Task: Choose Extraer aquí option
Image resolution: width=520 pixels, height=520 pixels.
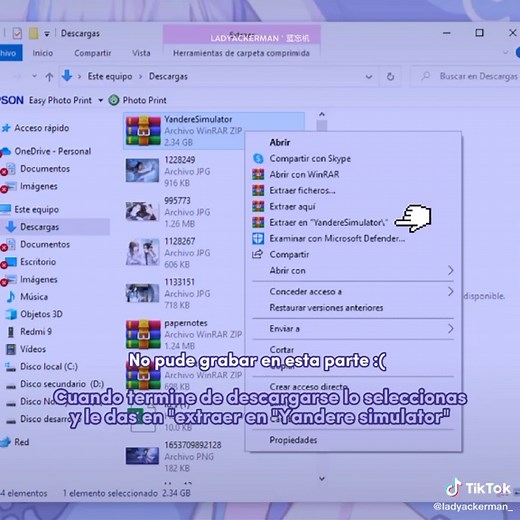Action: coord(292,206)
